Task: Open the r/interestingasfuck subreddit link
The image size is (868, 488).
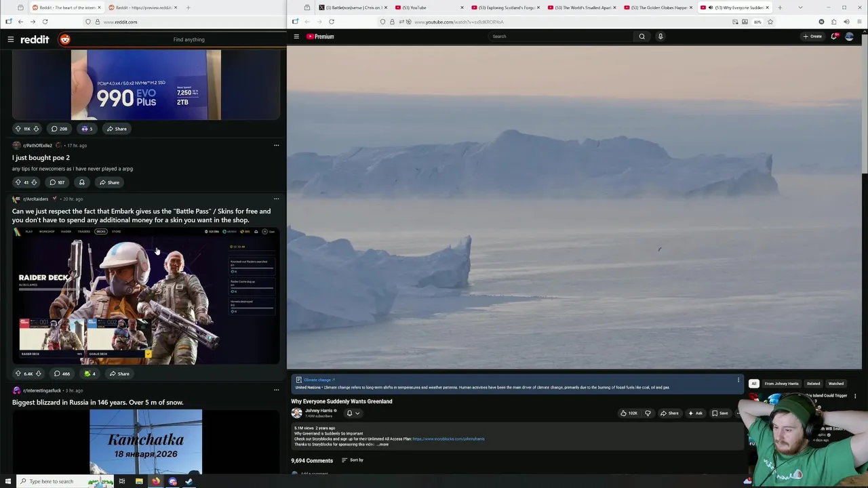Action: [x=42, y=390]
